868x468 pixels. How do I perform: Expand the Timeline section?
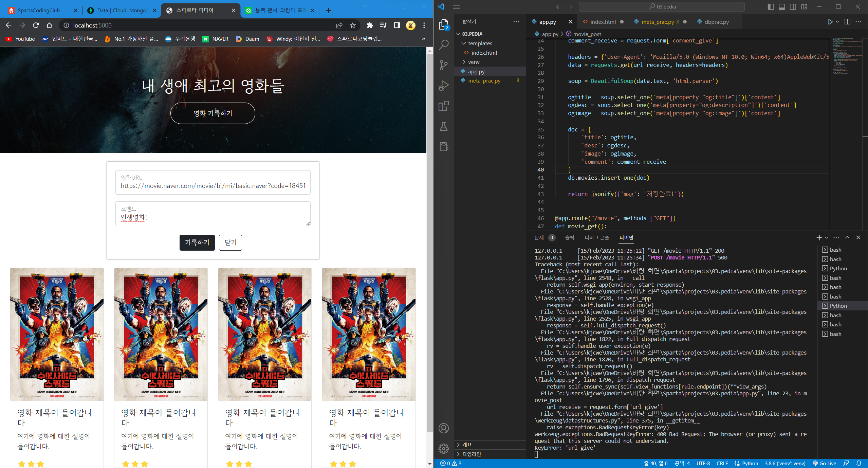[x=490, y=454]
